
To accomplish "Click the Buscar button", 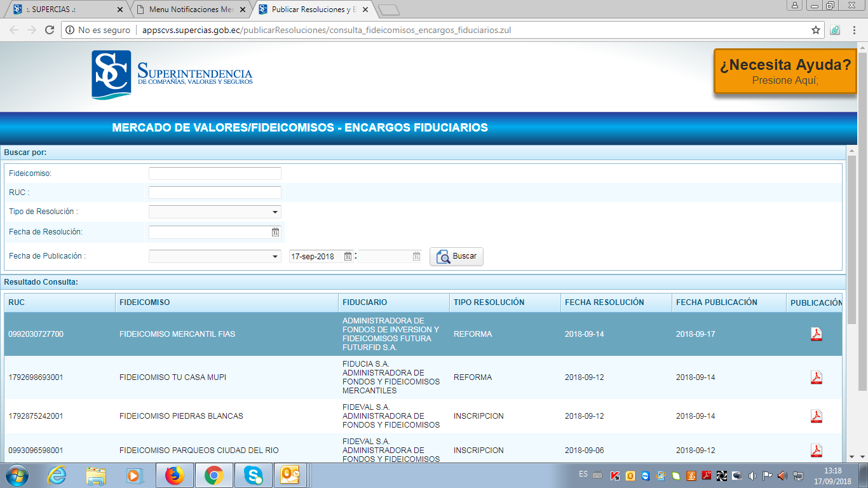I will (x=456, y=256).
